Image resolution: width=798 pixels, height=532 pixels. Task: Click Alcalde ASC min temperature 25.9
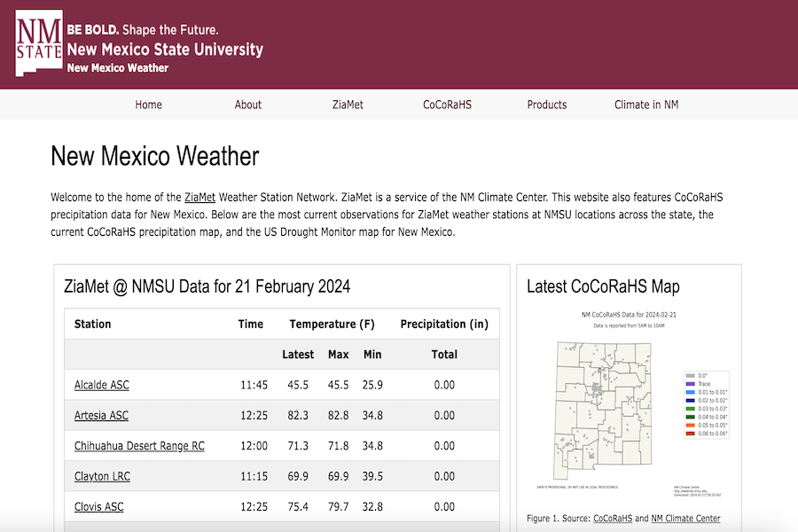coord(372,385)
